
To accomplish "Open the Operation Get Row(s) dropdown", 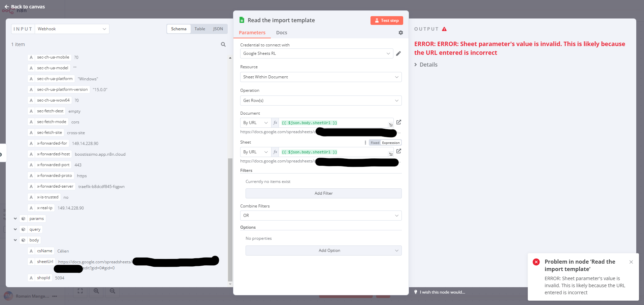I will pos(321,101).
